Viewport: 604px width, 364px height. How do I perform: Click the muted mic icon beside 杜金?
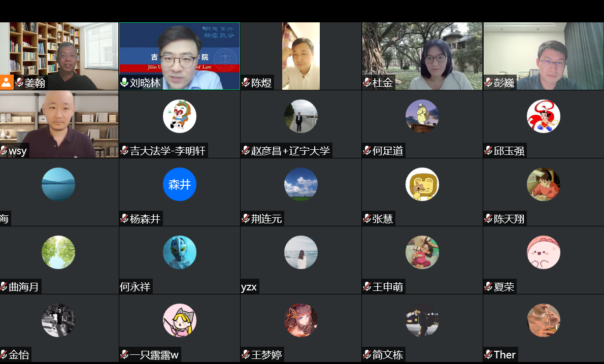coord(367,83)
